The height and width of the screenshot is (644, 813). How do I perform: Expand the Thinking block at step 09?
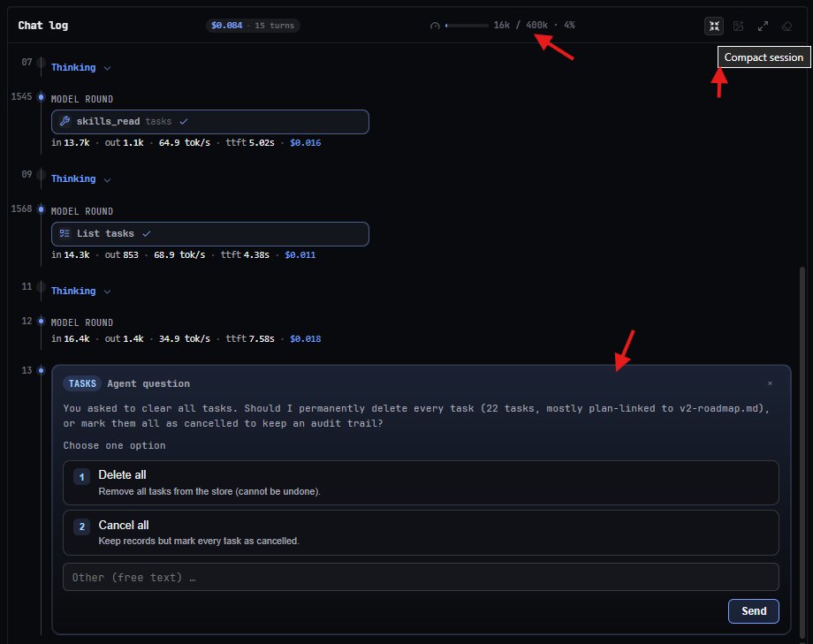coord(81,178)
